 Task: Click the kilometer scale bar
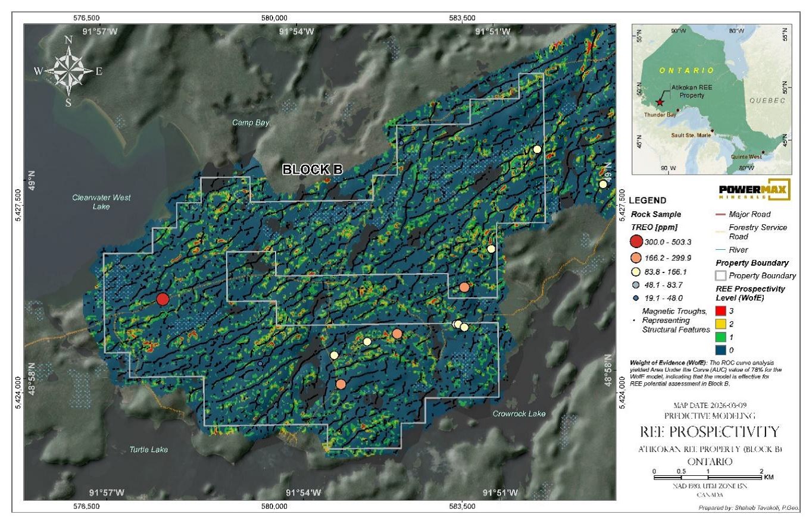pos(708,477)
